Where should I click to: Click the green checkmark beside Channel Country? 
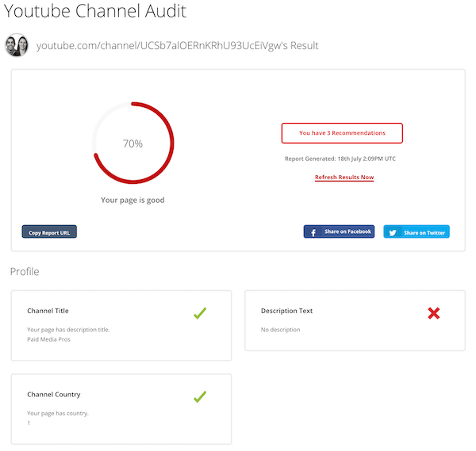tap(200, 396)
